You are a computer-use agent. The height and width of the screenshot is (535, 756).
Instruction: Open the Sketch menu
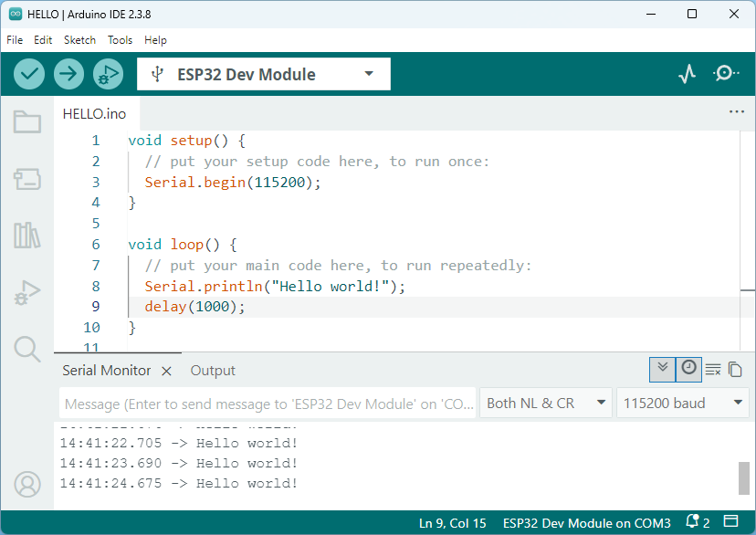click(79, 40)
